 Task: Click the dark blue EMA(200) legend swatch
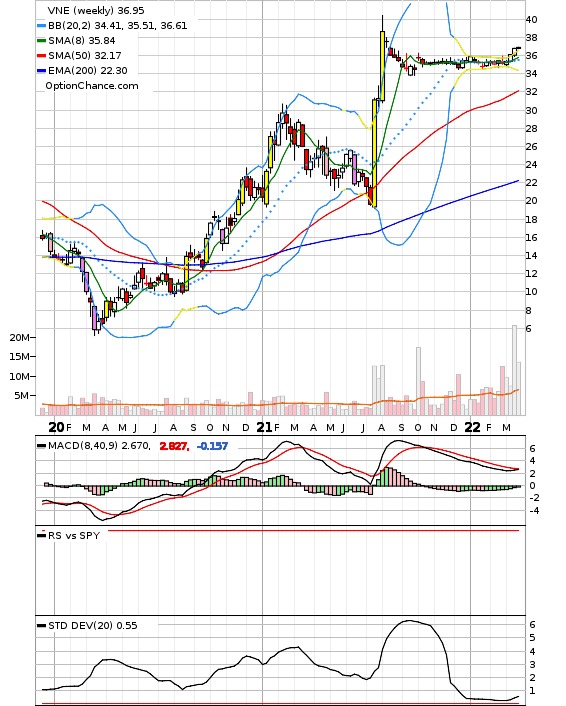pos(41,71)
